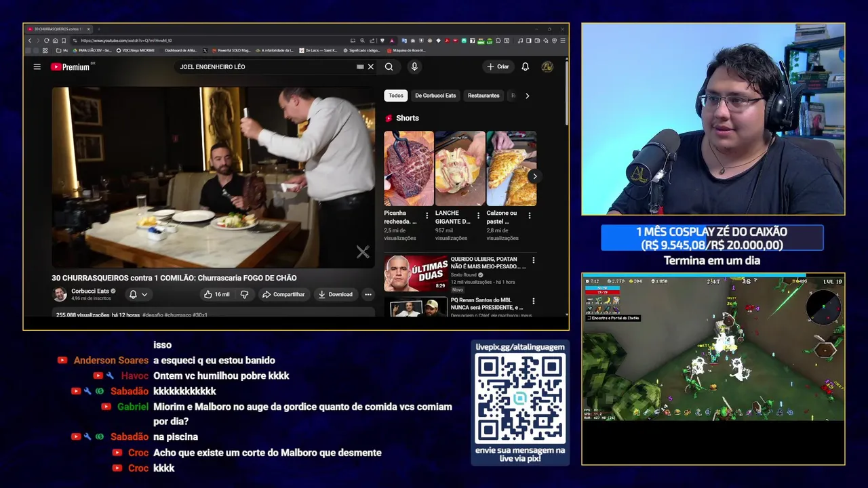Open the QUERIDO ULBERG, POATAN video title
868x488 pixels.
[488, 263]
